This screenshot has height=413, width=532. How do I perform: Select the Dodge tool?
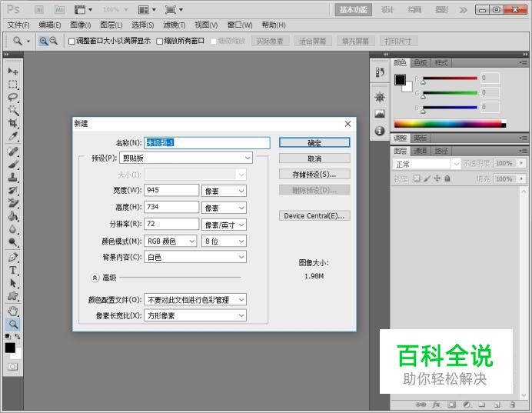pos(13,242)
